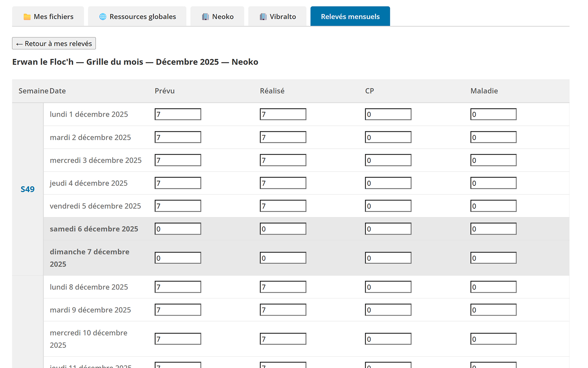Click the folder icon beside Mes fichiers
588x368 pixels.
click(27, 17)
